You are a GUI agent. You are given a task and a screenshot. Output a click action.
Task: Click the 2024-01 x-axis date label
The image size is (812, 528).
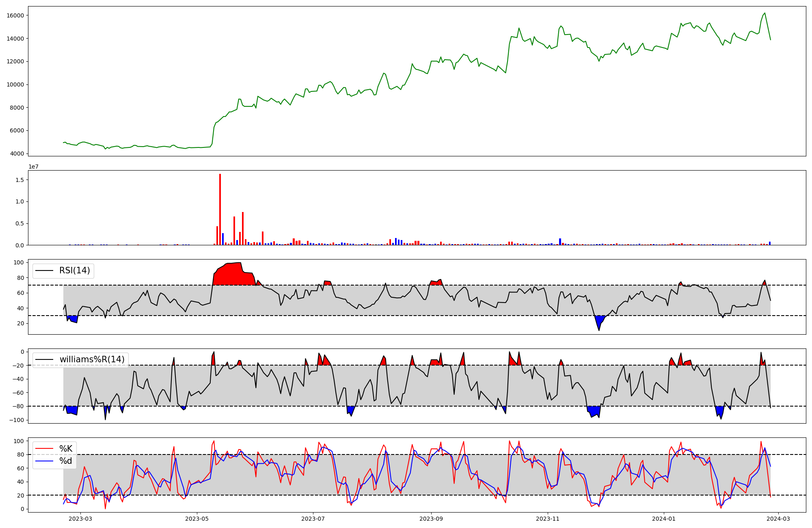click(664, 518)
